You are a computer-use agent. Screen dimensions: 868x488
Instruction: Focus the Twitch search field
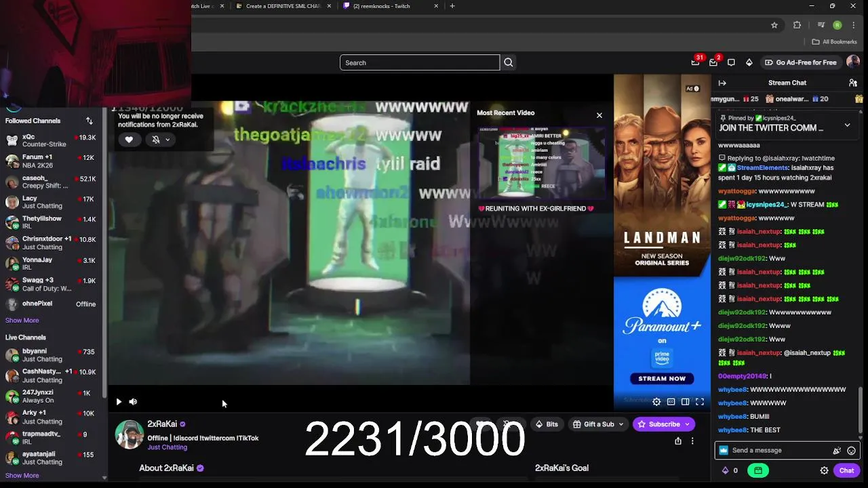tap(420, 62)
